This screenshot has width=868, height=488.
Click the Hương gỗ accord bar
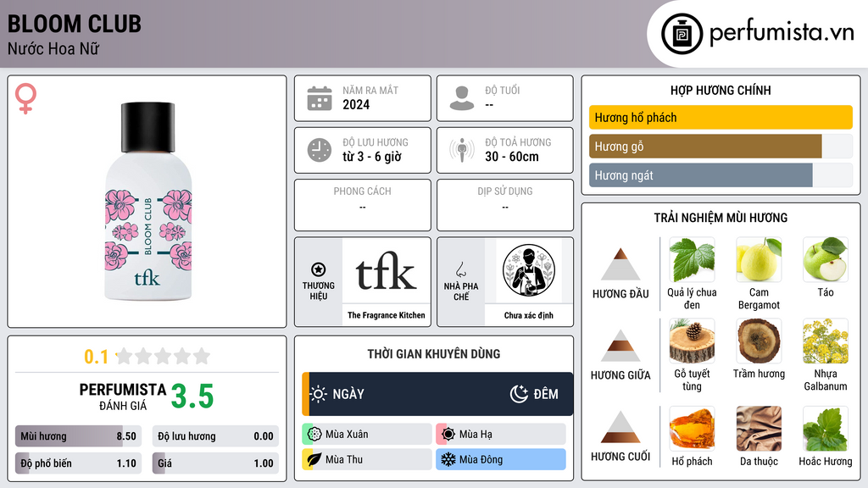721,146
